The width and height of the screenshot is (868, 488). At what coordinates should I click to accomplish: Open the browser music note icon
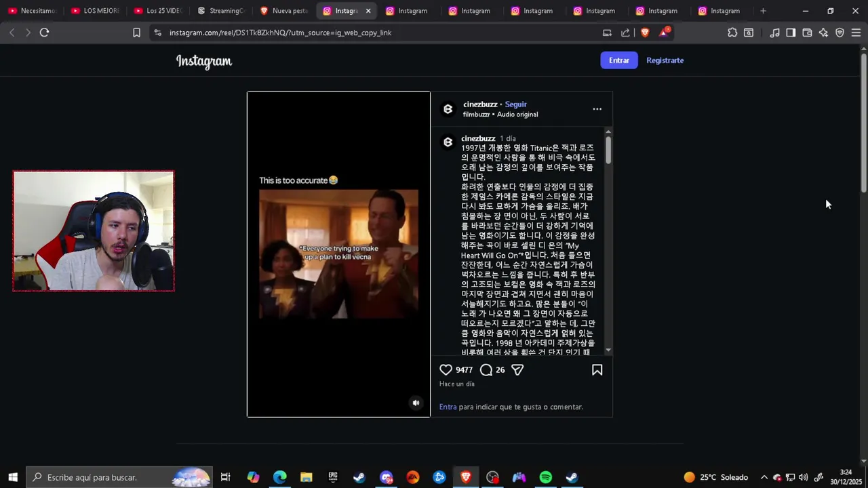pos(774,33)
